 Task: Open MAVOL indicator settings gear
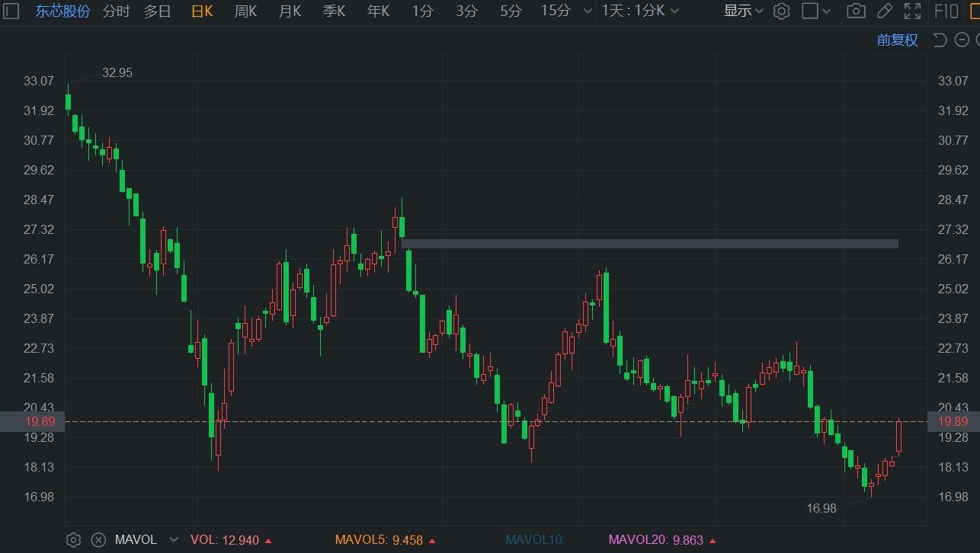[73, 540]
